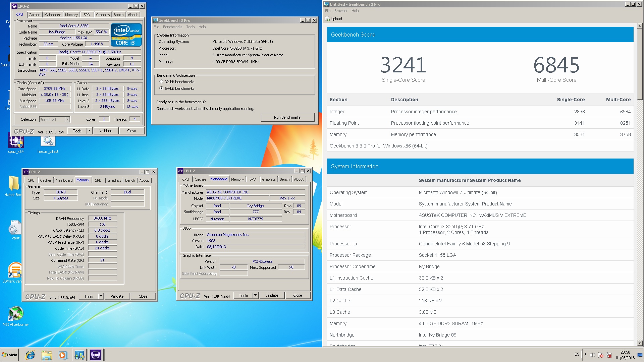644x362 pixels.
Task: Click the Run Benchmarks button
Action: (x=287, y=117)
